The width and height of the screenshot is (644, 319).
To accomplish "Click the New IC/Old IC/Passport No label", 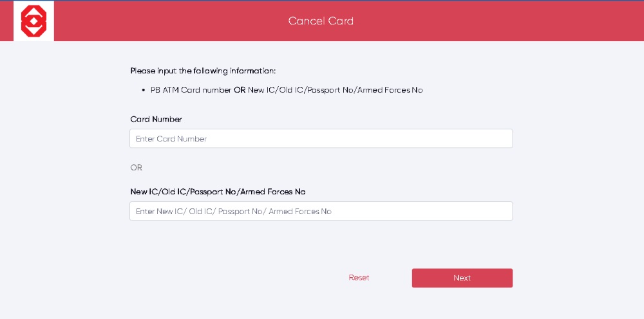I will click(218, 192).
